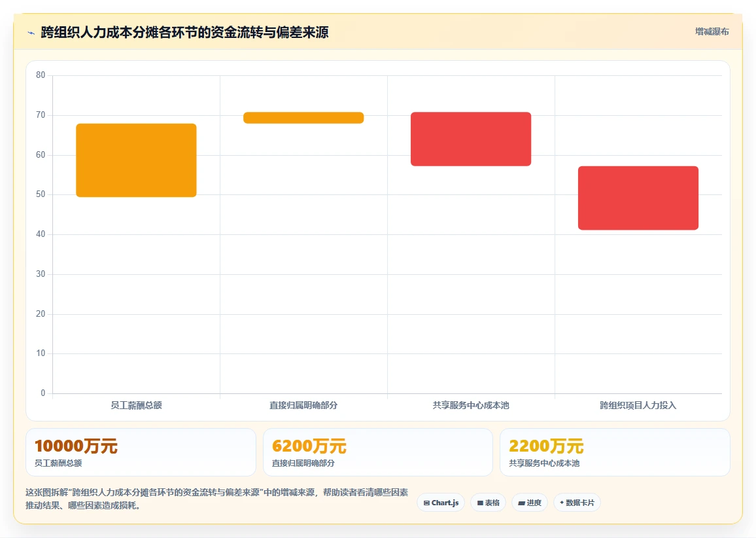Click the y-axis value 50
756x538 pixels.
41,194
